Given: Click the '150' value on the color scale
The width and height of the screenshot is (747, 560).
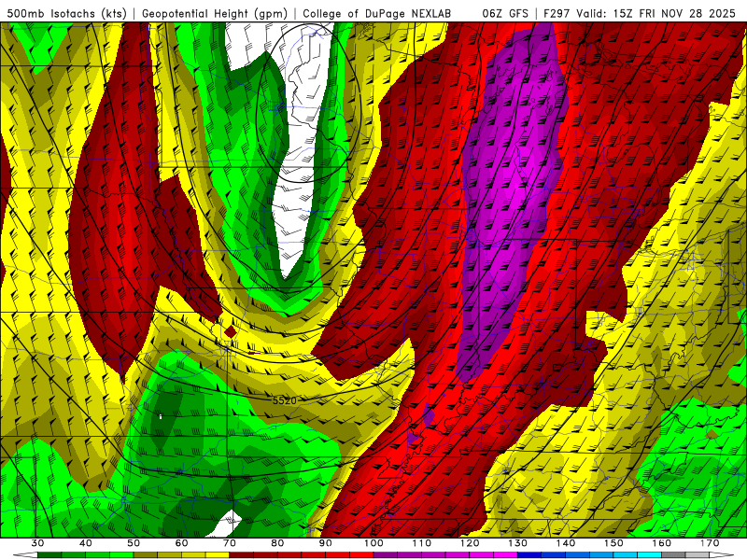Looking at the screenshot, I should [613, 543].
